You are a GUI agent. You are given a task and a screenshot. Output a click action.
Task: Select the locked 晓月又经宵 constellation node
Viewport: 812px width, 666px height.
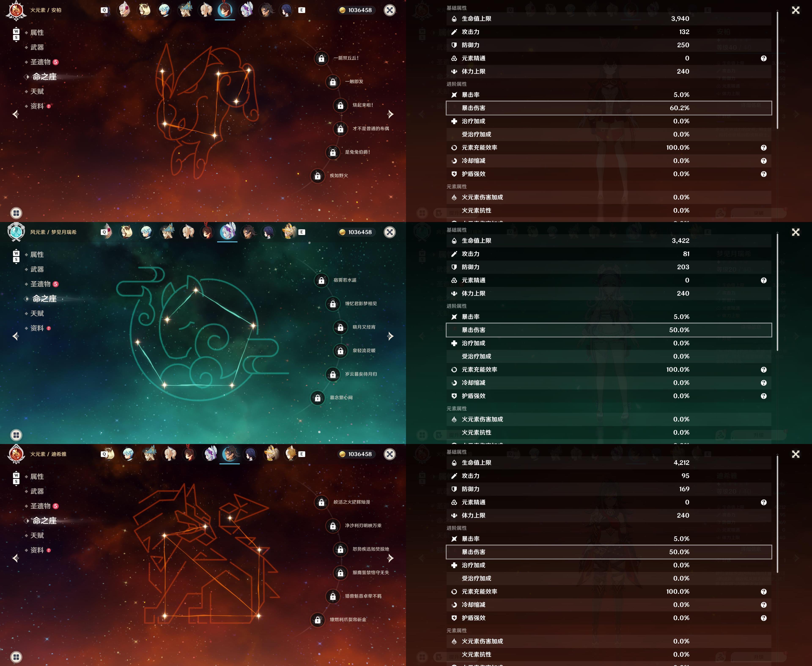tap(340, 327)
